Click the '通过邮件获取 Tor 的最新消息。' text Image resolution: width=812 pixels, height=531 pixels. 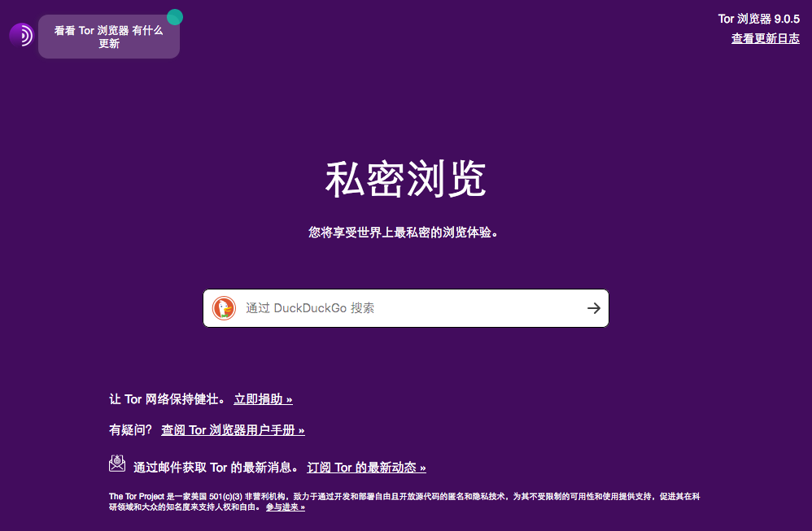(216, 468)
